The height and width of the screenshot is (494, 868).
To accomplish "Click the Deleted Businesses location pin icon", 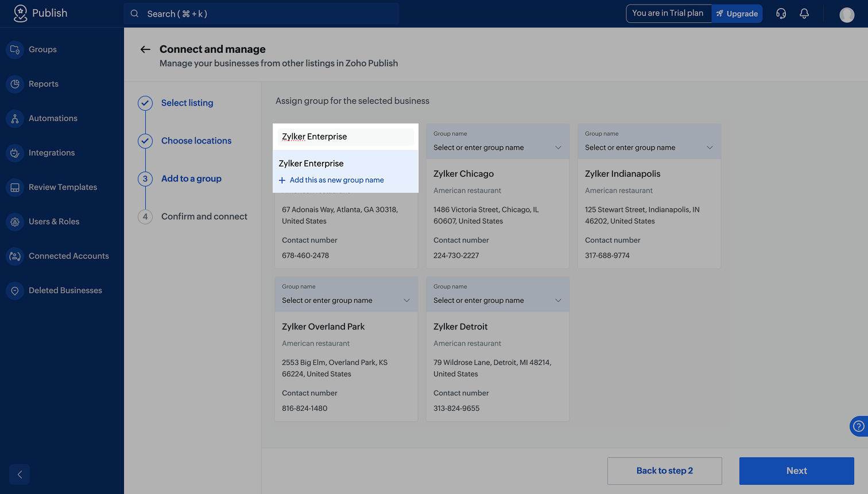I will pos(15,291).
